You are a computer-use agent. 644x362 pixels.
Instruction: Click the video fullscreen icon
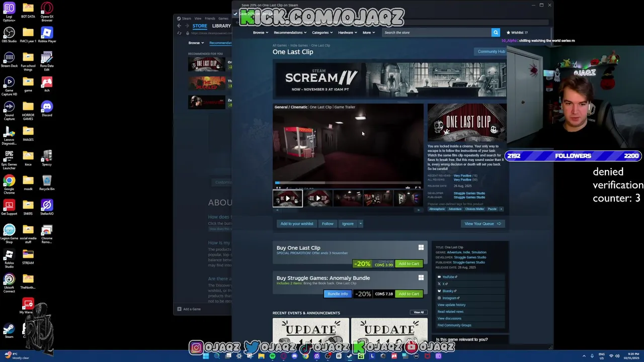tap(418, 189)
